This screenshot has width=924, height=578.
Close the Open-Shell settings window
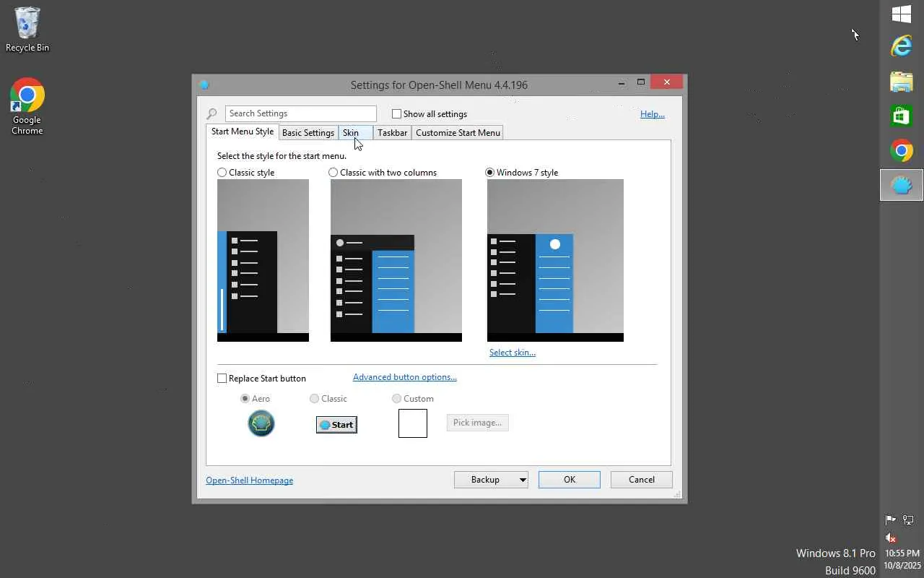click(667, 82)
